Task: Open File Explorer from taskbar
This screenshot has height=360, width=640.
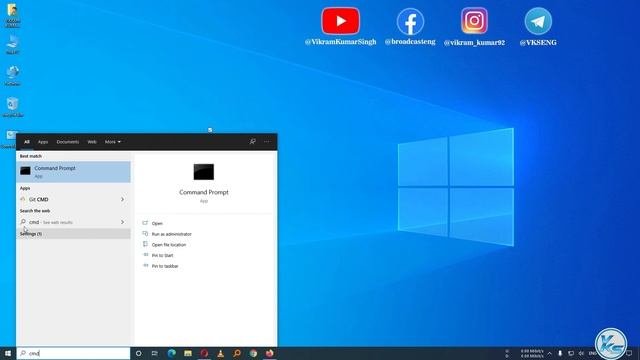Action: click(188, 353)
